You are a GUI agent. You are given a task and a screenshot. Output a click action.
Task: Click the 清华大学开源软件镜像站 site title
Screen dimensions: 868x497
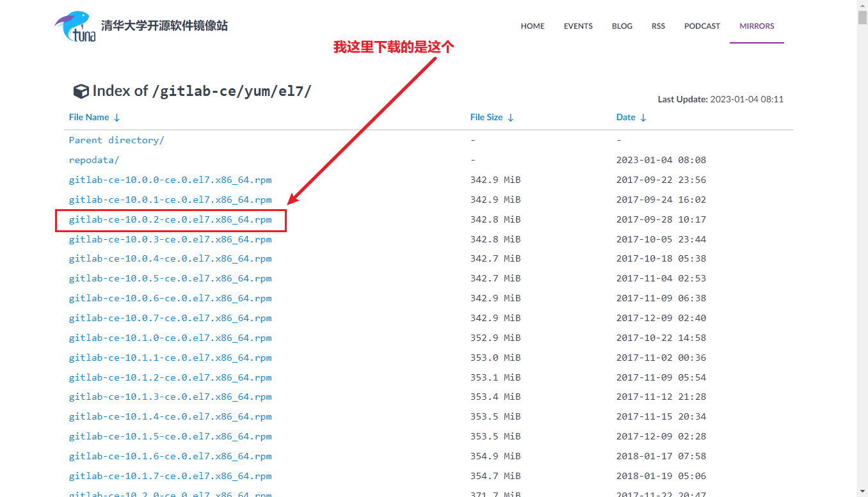pyautogui.click(x=165, y=26)
